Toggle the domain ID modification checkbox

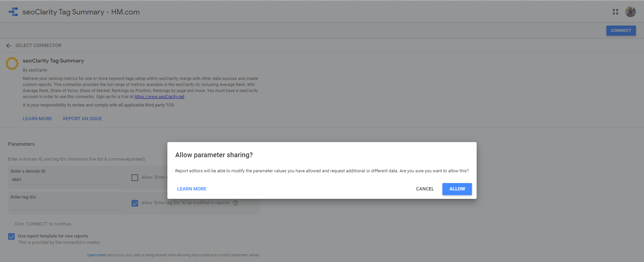click(135, 178)
